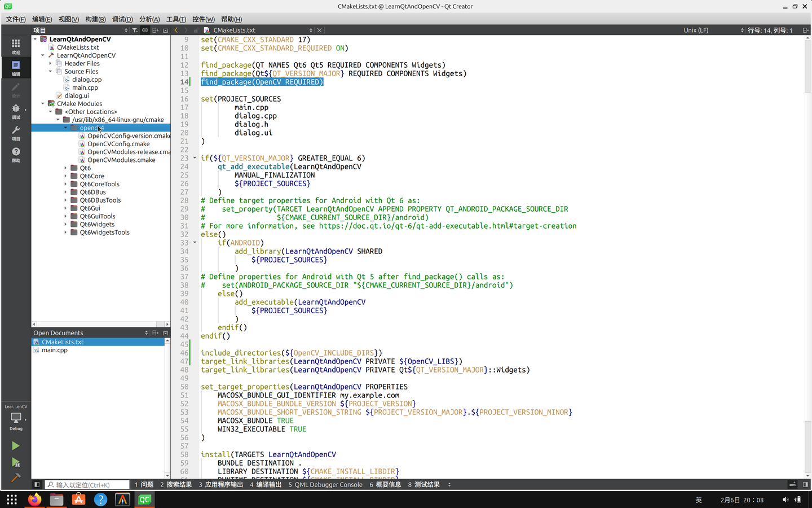Click the go-back arrow in the editor toolbar
812x508 pixels.
point(176,30)
